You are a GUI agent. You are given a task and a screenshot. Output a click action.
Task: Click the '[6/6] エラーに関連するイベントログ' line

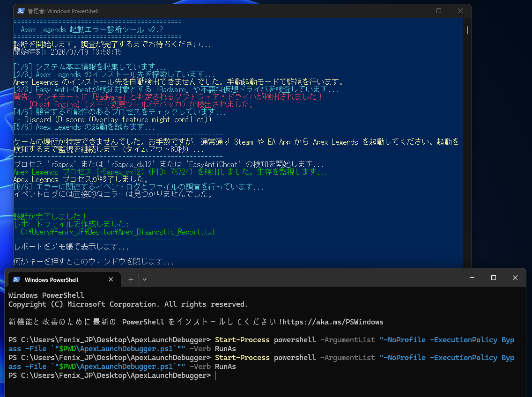[x=139, y=187]
